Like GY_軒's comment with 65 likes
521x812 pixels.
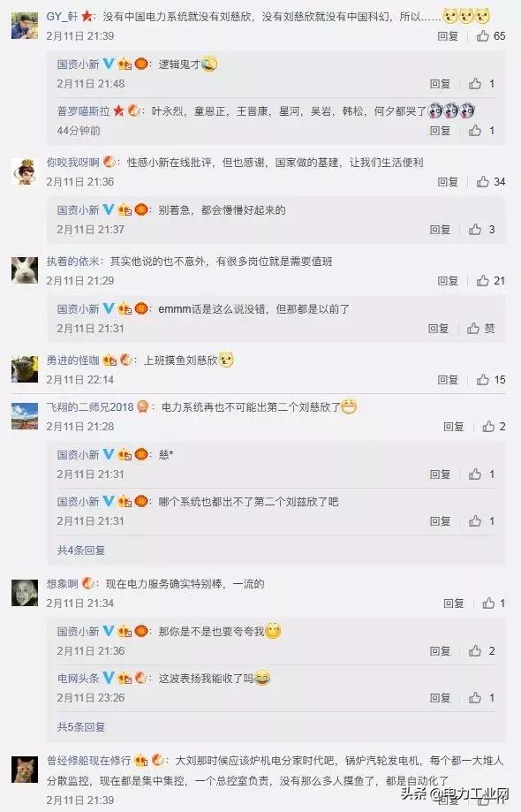[x=483, y=35]
